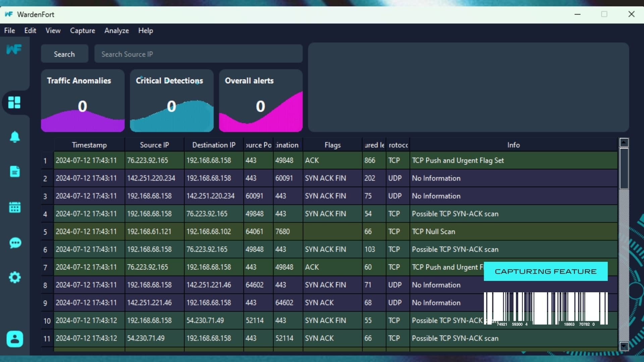Sort by the Timestamp column header
This screenshot has height=362, width=644.
89,145
